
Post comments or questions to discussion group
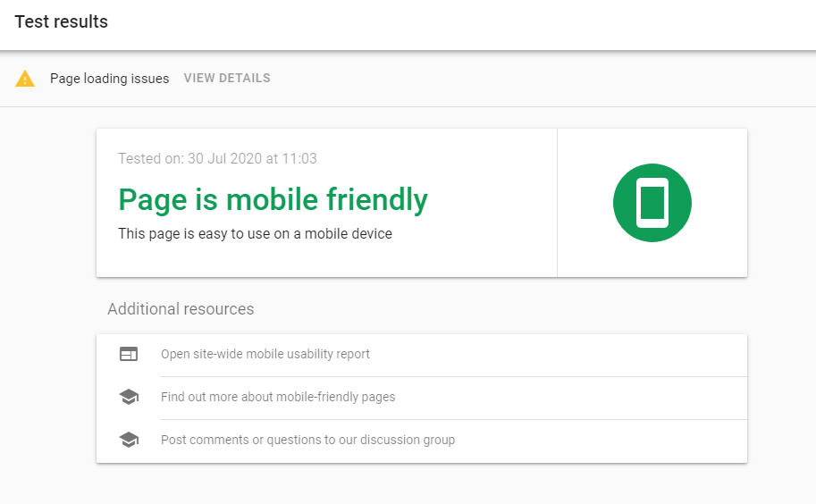click(307, 440)
